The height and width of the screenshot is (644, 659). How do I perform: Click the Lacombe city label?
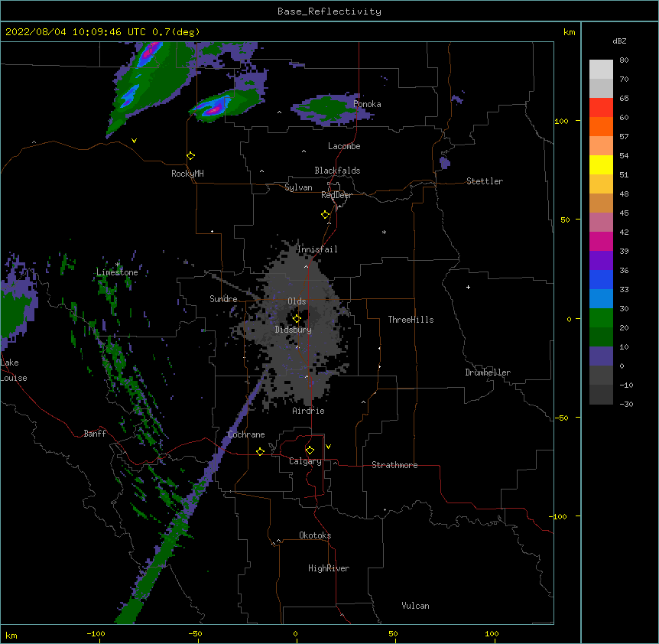[x=344, y=146]
